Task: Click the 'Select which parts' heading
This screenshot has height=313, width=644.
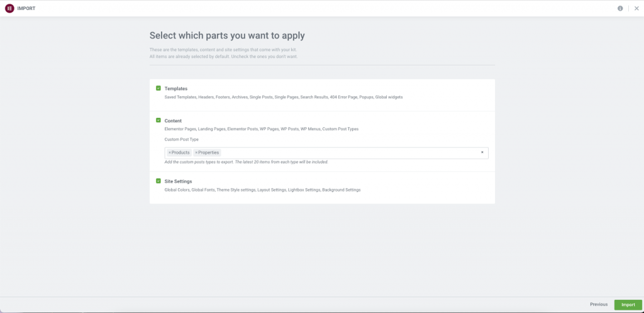Action: point(227,36)
